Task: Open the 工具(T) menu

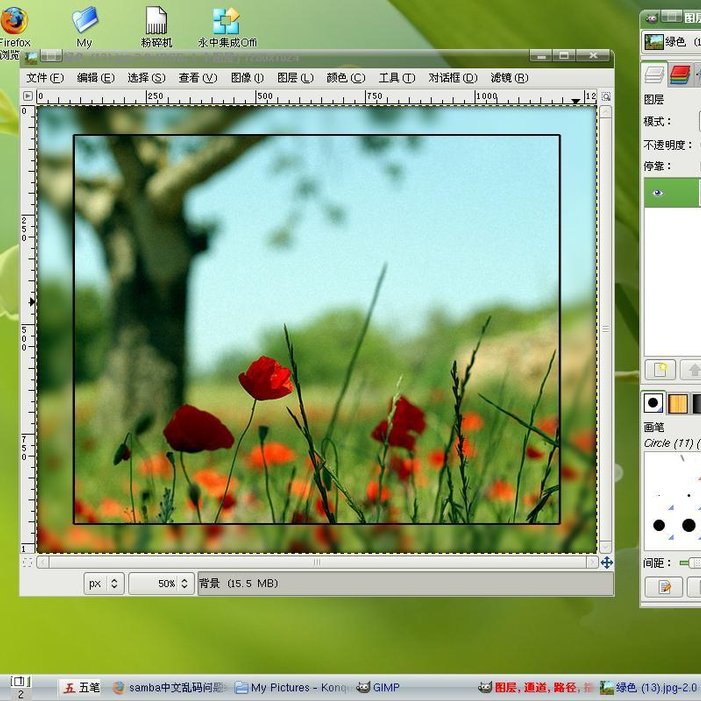Action: [397, 78]
